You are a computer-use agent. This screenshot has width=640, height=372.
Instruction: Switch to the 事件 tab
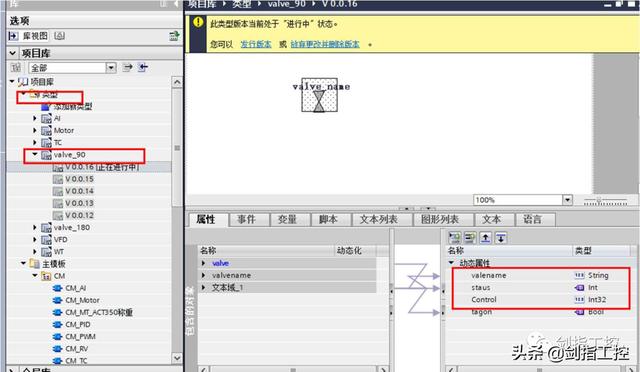coord(247,219)
